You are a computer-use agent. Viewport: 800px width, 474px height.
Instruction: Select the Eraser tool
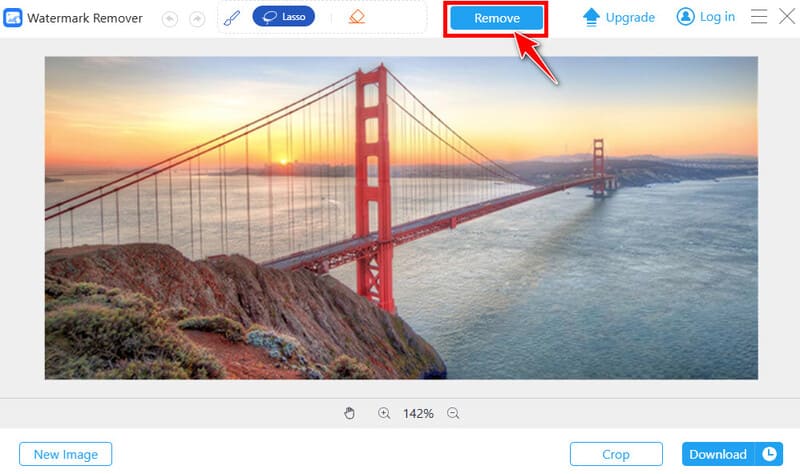click(357, 17)
